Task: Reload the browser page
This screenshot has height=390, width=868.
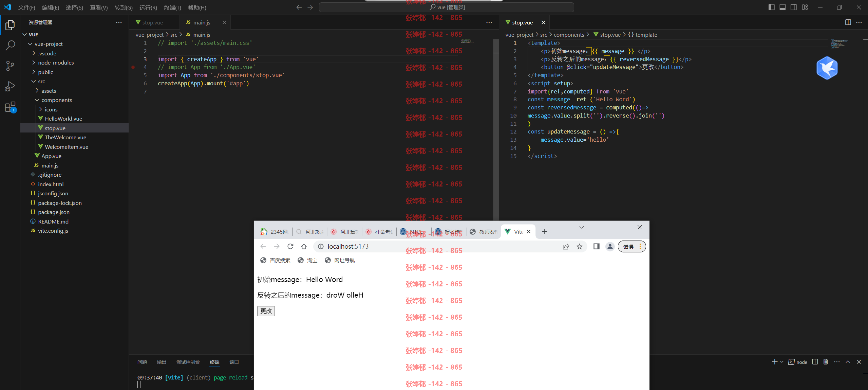Action: tap(290, 247)
